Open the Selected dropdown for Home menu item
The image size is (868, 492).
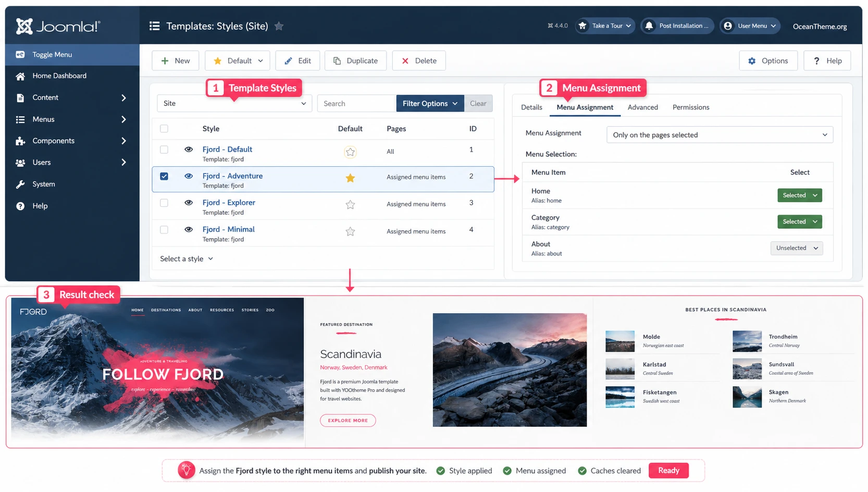[x=799, y=195]
